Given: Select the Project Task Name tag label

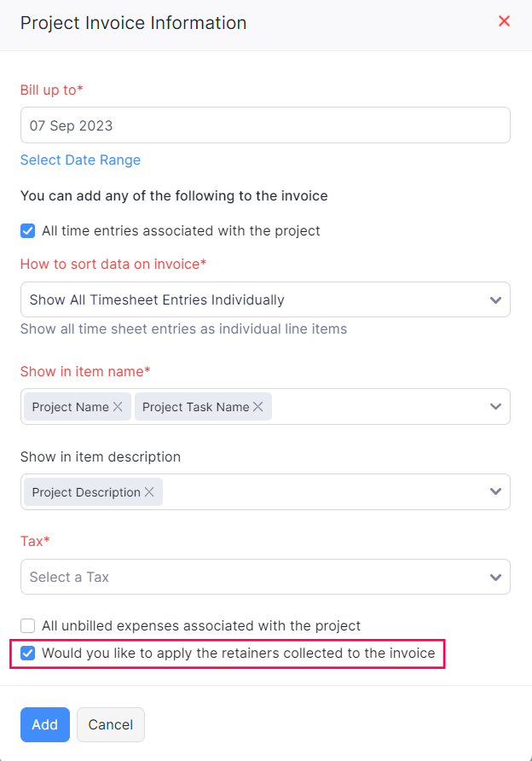Looking at the screenshot, I should pos(195,407).
